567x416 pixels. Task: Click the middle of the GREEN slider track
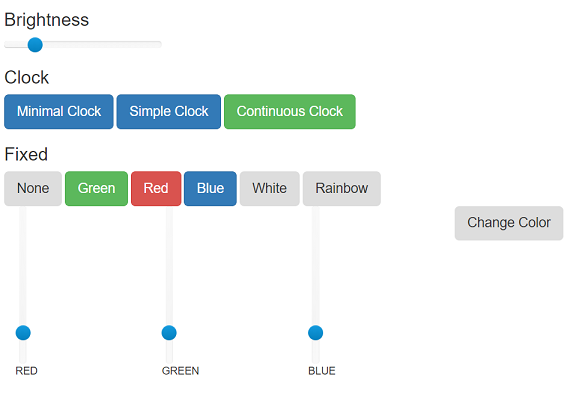click(x=169, y=285)
